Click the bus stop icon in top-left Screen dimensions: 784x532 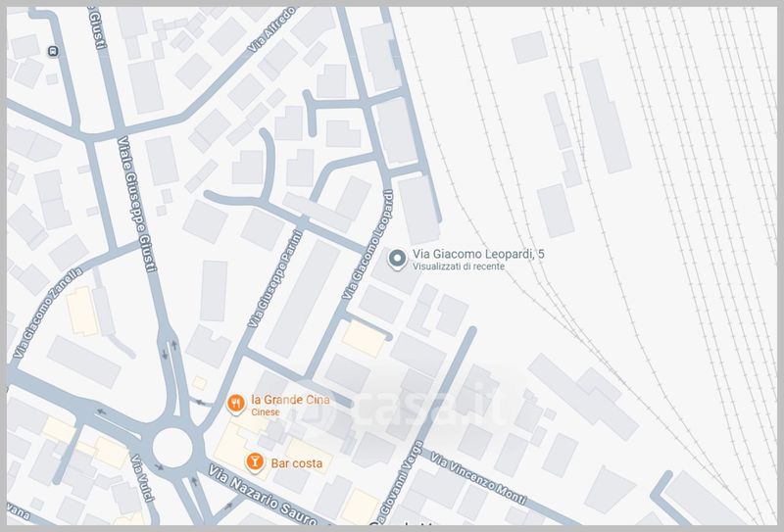pos(52,51)
